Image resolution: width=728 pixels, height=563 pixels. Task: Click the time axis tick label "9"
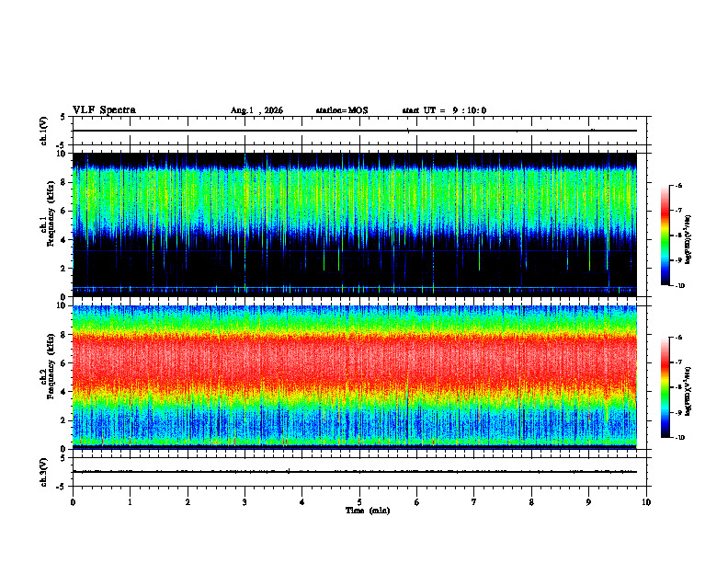(x=588, y=502)
